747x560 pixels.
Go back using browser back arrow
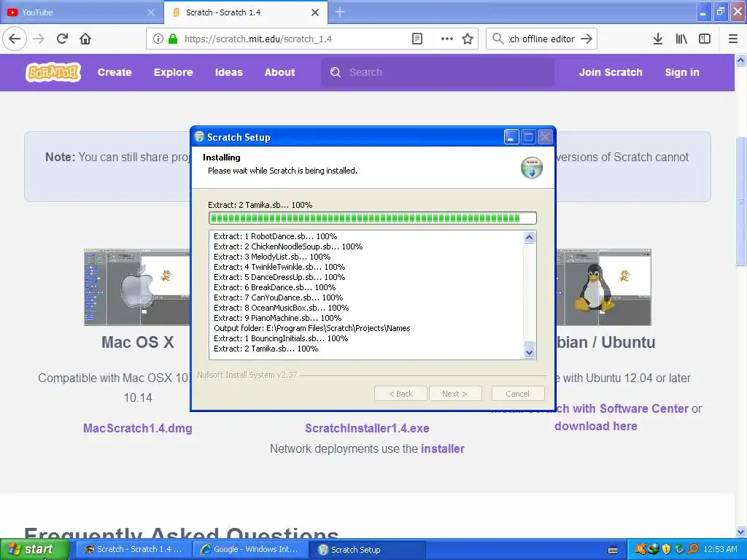pyautogui.click(x=15, y=39)
